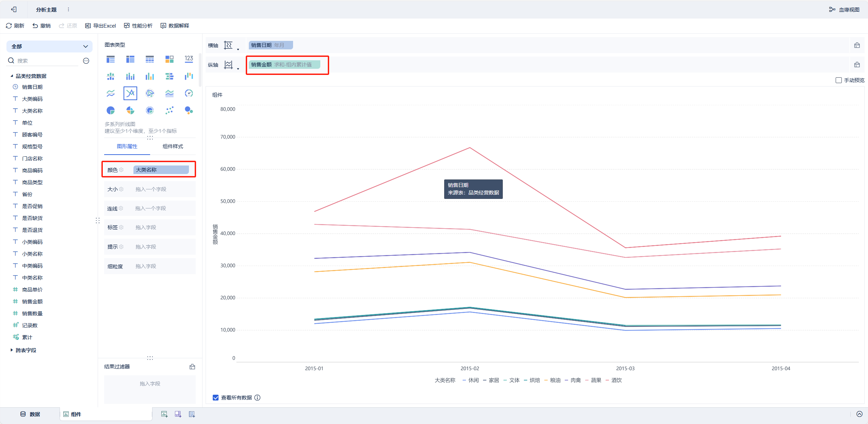This screenshot has width=868, height=424.
Task: Toggle the 酒饮 legend series
Action: (613, 380)
